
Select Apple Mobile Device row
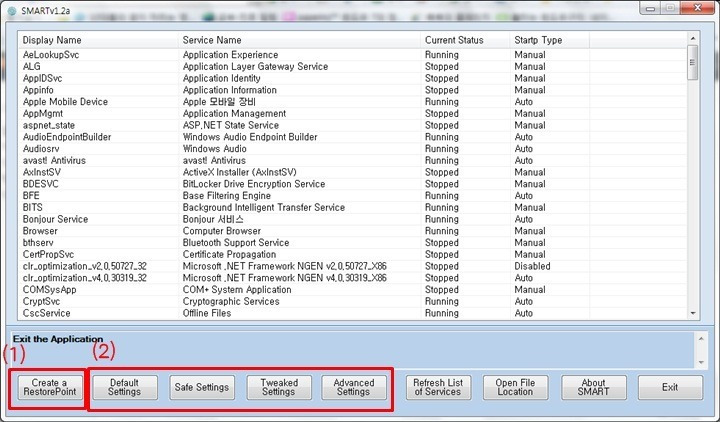tap(352, 101)
